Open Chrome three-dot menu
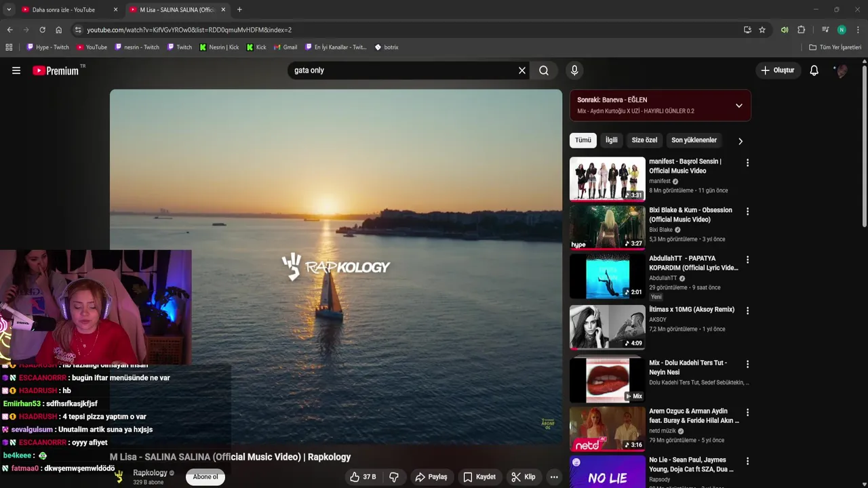This screenshot has height=488, width=868. click(x=858, y=30)
